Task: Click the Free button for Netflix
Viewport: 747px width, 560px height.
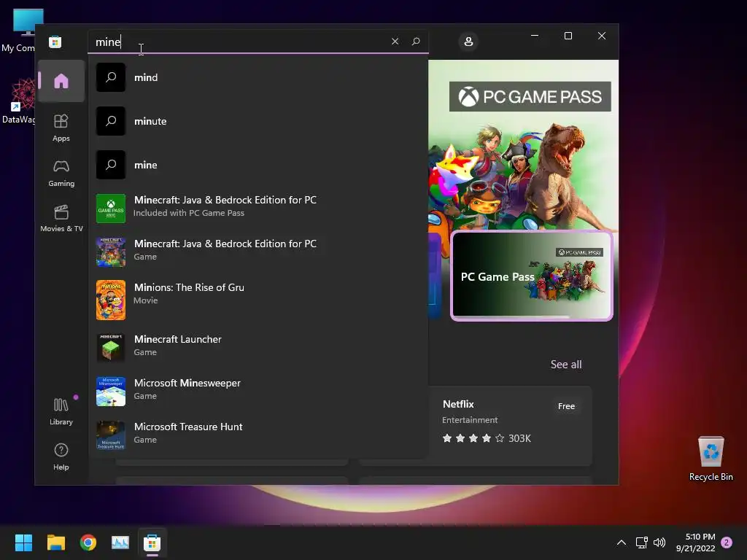Action: (566, 406)
